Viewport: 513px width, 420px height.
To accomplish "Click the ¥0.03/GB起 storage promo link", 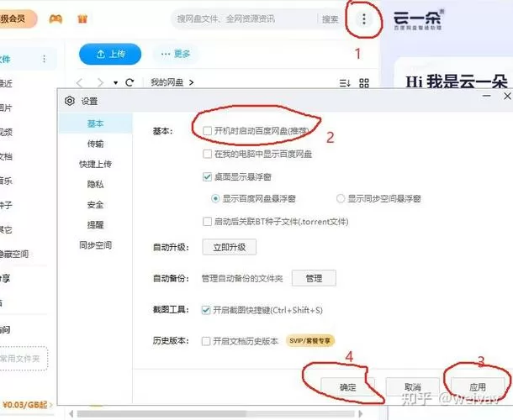I will 26,405.
